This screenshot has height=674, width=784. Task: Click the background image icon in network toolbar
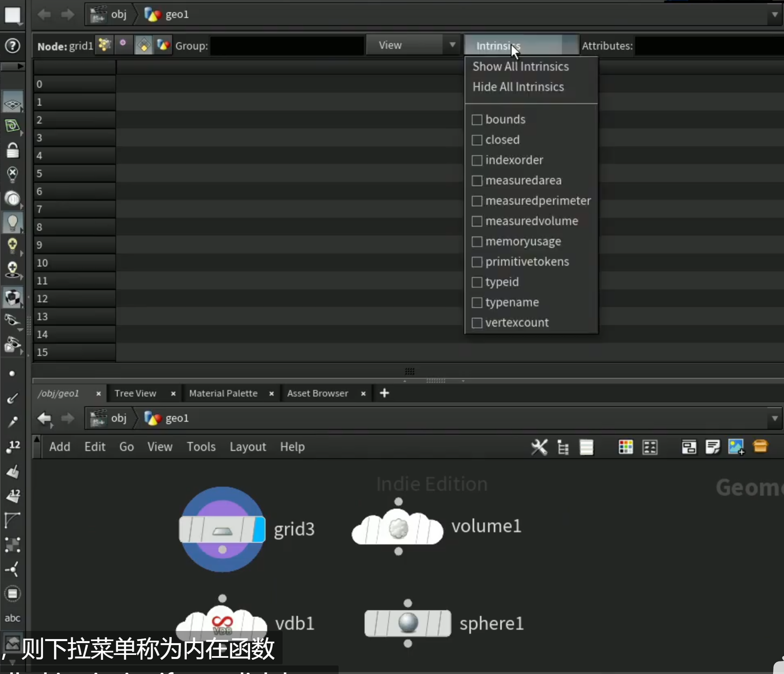click(x=736, y=447)
